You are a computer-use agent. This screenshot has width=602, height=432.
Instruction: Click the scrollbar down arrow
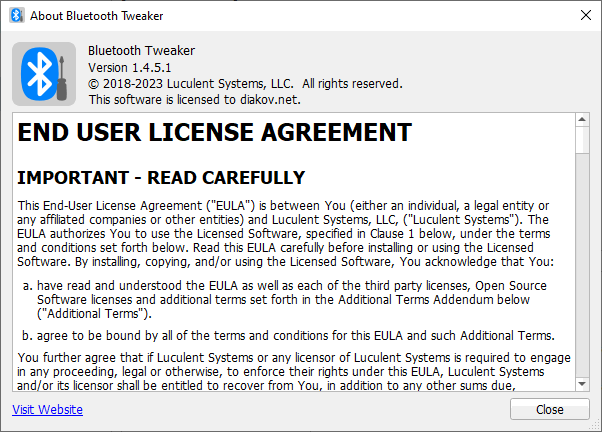click(580, 384)
